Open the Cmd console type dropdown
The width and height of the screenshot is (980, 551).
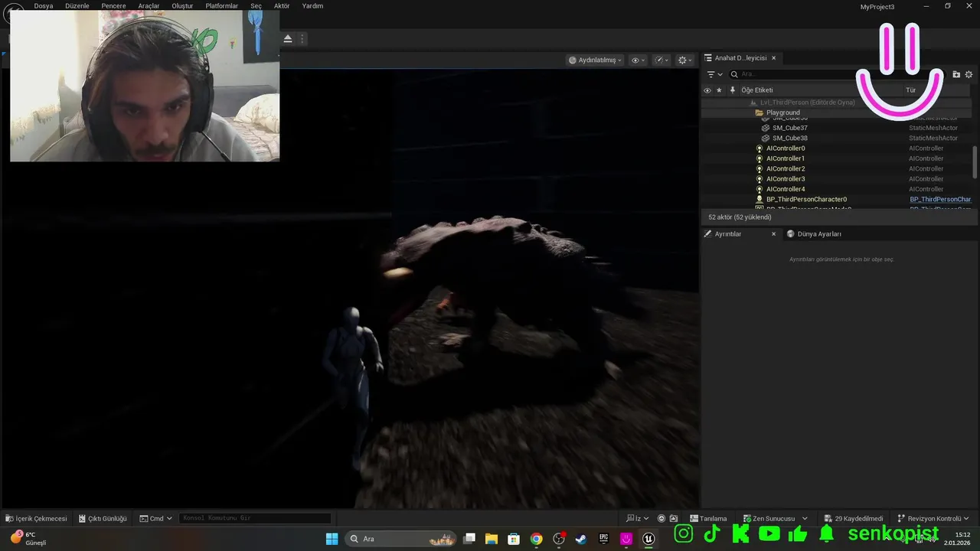[x=156, y=519]
